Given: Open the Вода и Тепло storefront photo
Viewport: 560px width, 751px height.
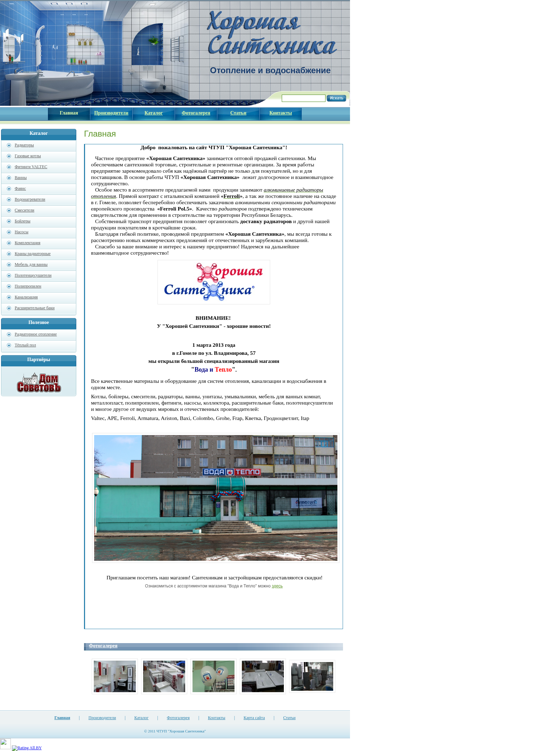Looking at the screenshot, I should click(x=216, y=498).
